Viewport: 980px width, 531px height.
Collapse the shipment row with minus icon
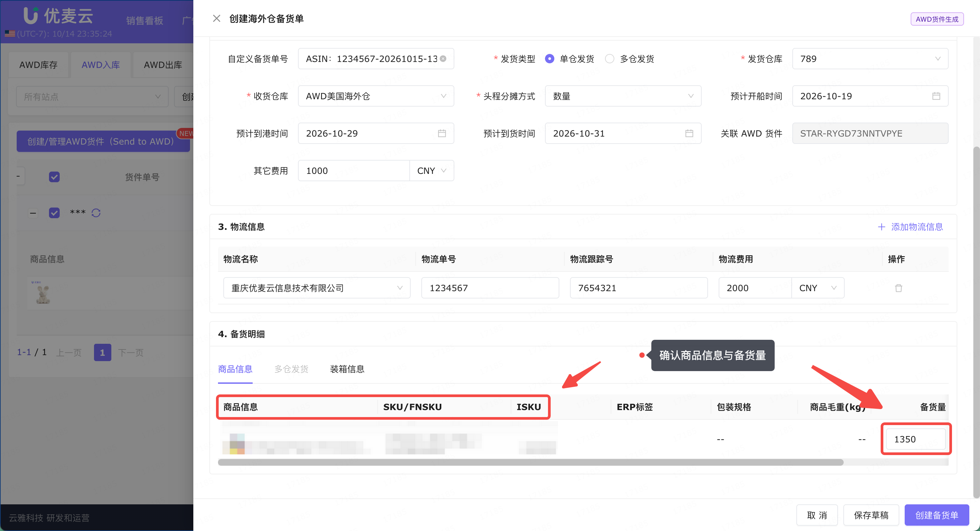coord(33,213)
